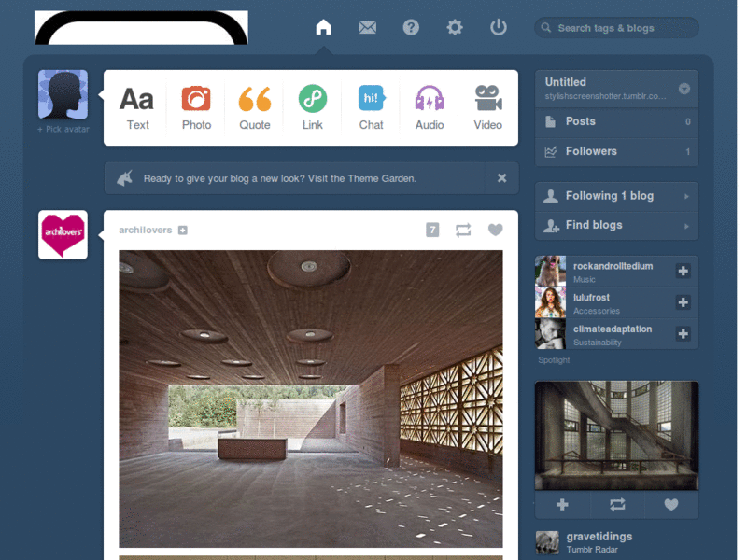This screenshot has width=747, height=560.
Task: Click the rockandrolltedium avatar thumbnail
Action: (550, 271)
